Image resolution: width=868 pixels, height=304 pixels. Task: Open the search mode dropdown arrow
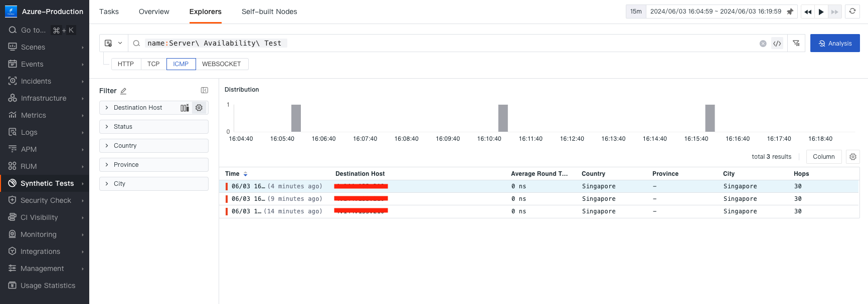(120, 43)
